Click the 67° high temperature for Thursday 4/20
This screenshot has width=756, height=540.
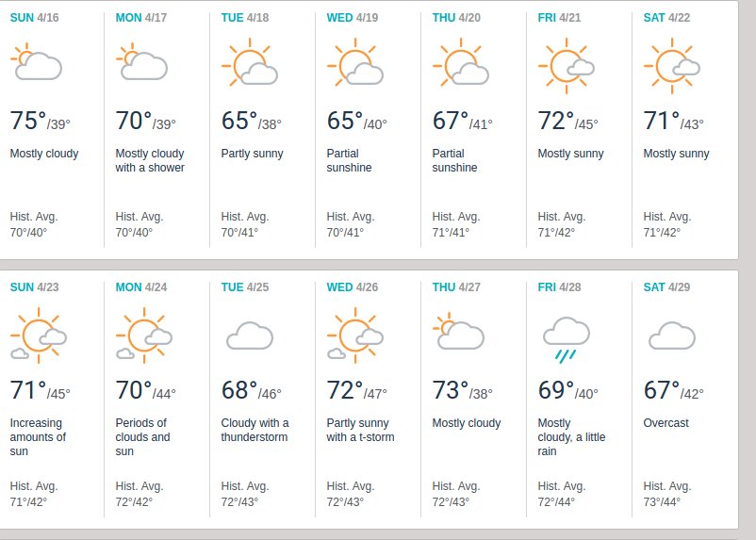point(451,122)
